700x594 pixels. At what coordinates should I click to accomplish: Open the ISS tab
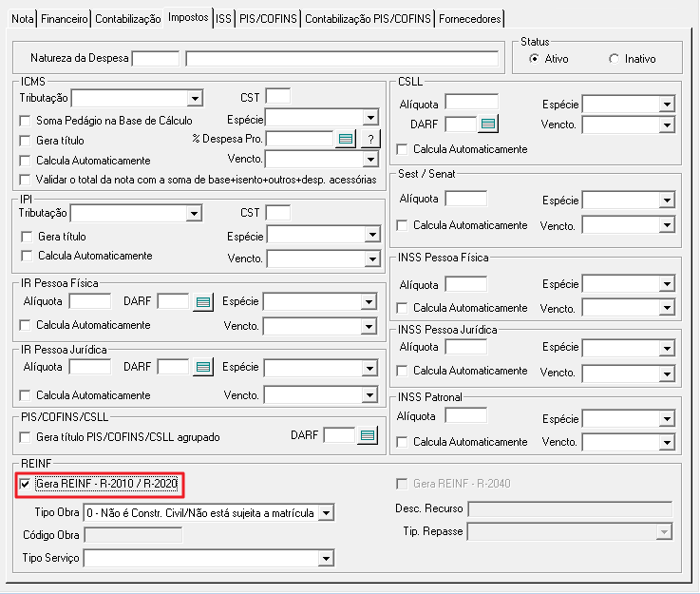tap(223, 19)
